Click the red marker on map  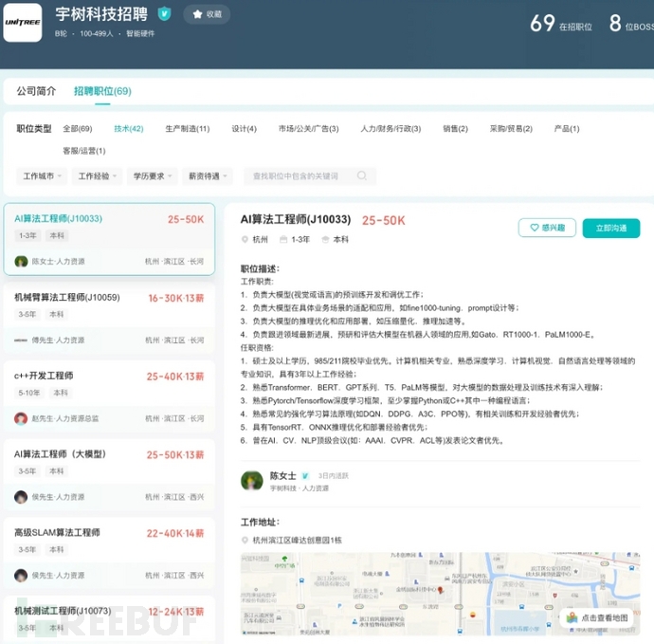tap(440, 590)
